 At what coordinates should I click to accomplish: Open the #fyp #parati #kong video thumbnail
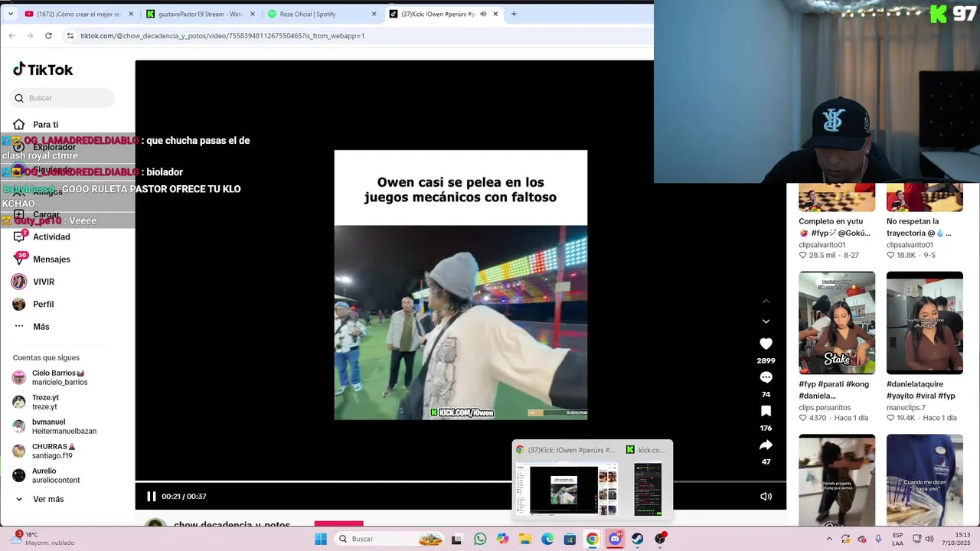coord(837,322)
